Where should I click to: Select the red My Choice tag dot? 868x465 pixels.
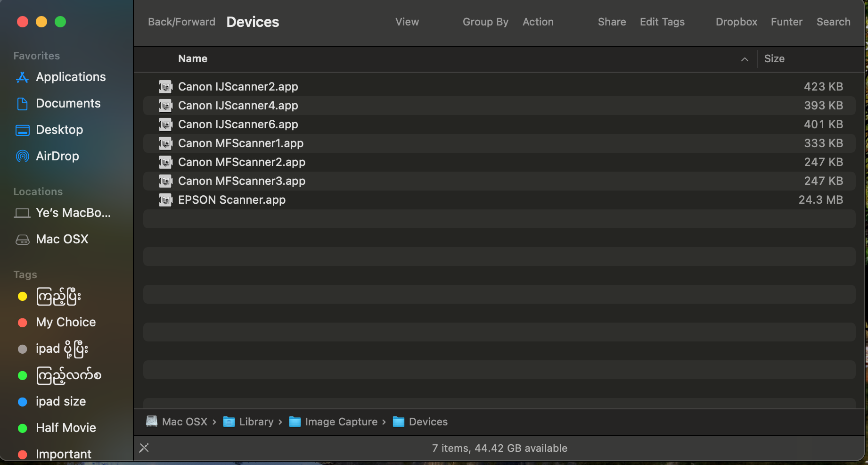click(x=22, y=323)
